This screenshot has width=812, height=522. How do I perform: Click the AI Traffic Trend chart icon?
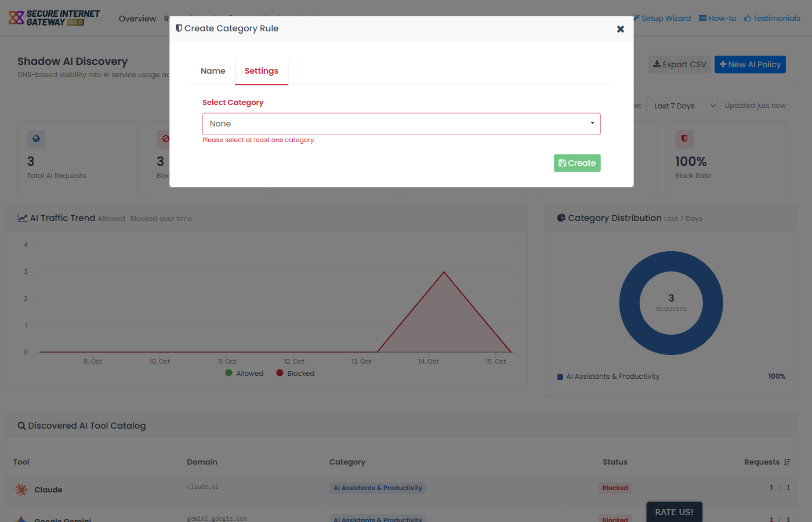[x=23, y=218]
